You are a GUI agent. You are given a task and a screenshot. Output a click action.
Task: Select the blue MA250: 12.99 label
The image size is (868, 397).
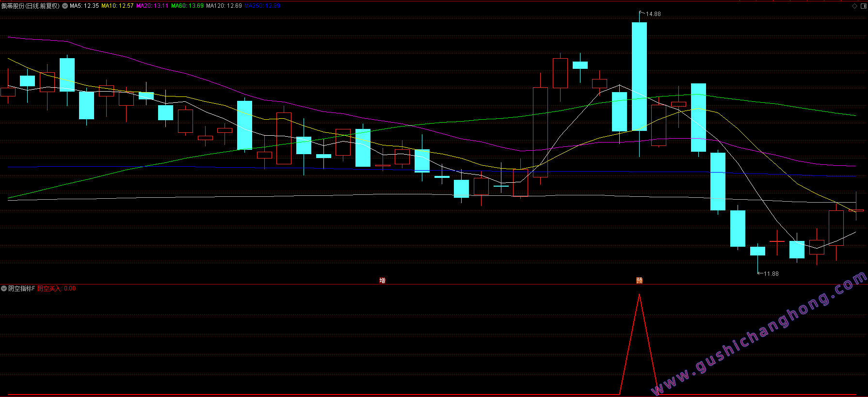262,6
